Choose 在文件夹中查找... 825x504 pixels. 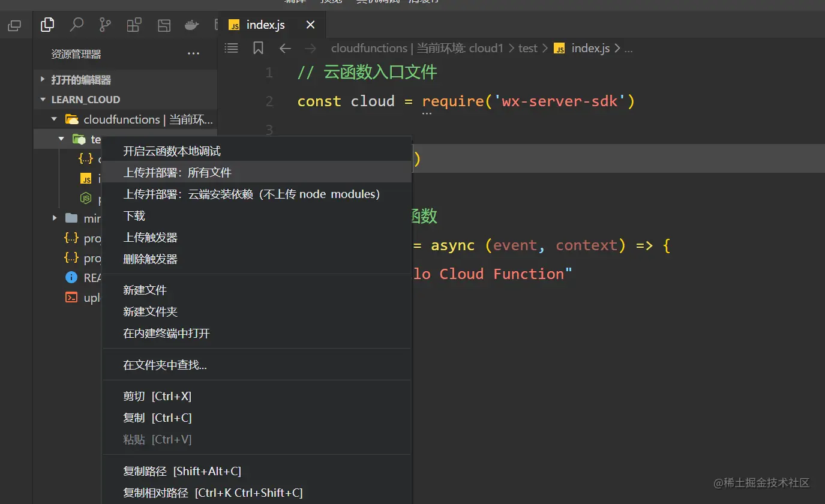[257, 365]
